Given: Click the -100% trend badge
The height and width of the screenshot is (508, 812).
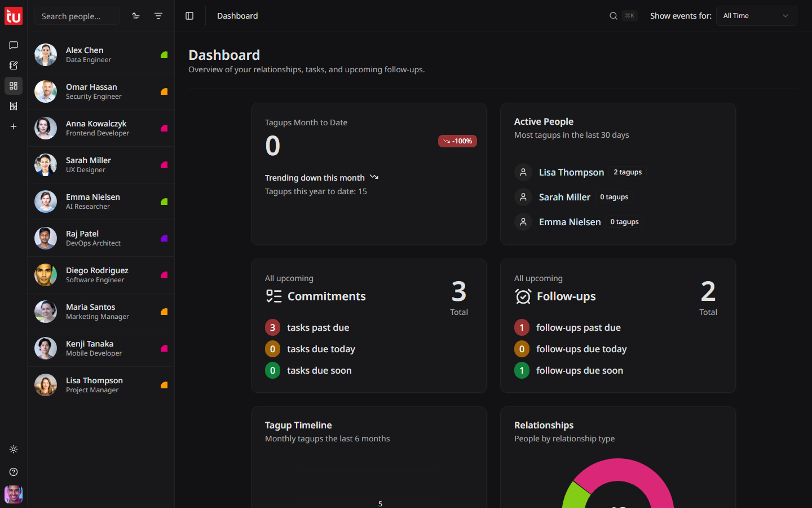Looking at the screenshot, I should click(x=457, y=141).
